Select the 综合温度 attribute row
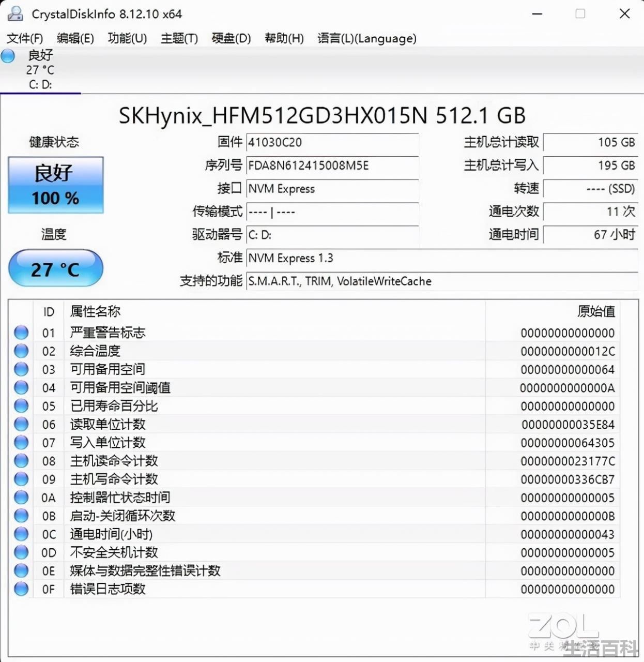Screen dimensions: 644x662 [x=314, y=351]
